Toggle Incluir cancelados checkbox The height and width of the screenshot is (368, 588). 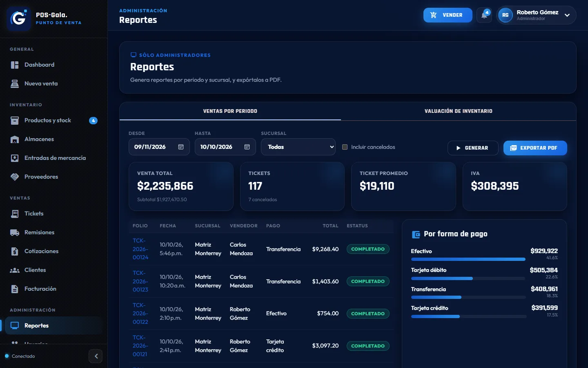345,147
